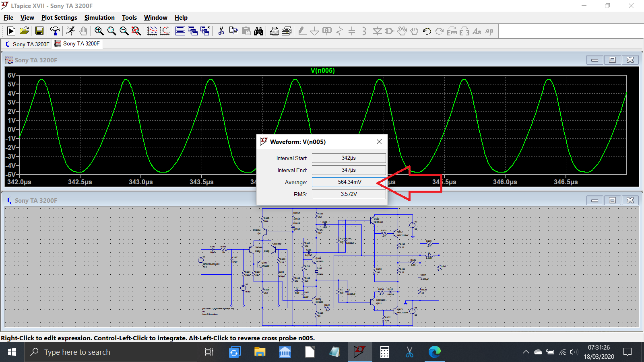This screenshot has width=644, height=362.
Task: Open the Help menu
Action: tap(181, 18)
